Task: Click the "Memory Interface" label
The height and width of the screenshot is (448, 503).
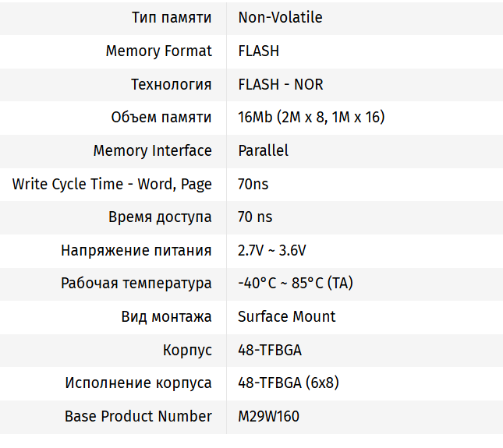Action: 152,151
